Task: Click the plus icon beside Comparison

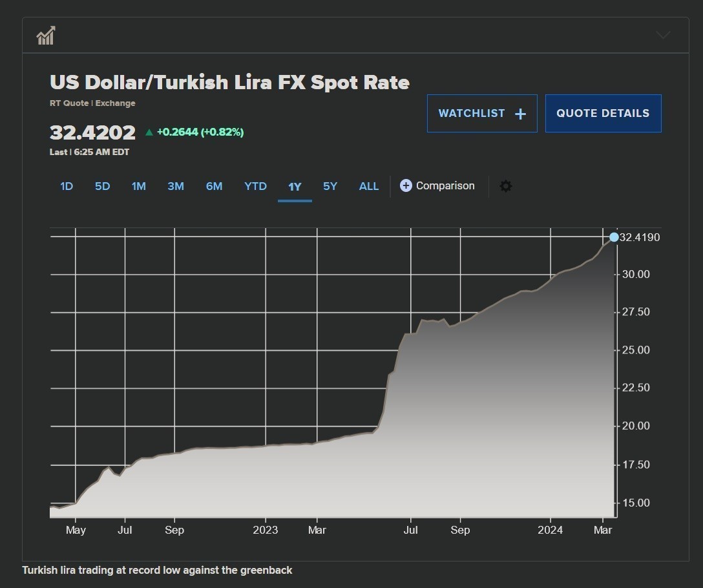Action: pyautogui.click(x=406, y=186)
